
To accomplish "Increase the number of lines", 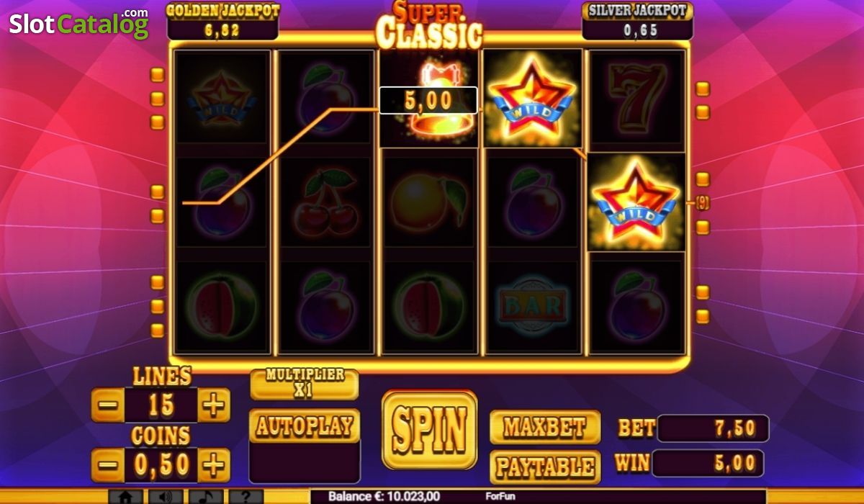I will point(213,405).
